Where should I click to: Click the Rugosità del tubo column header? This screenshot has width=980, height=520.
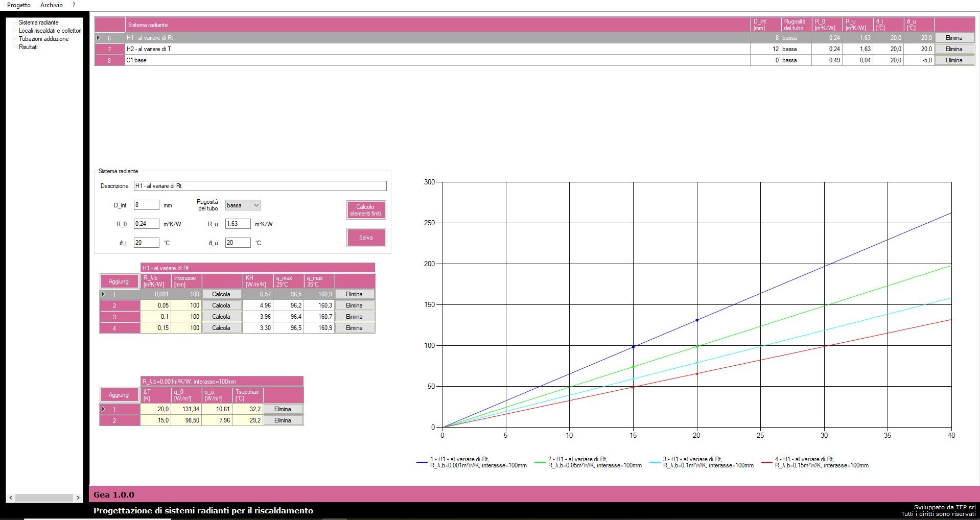point(796,25)
